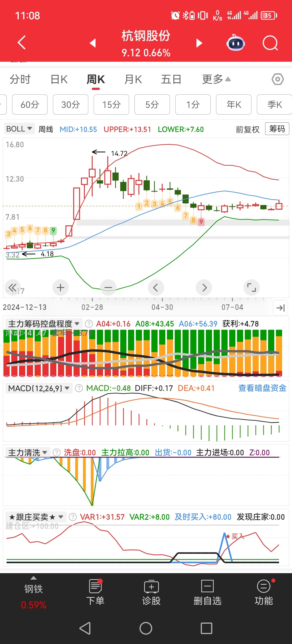Open help for MACD indicator

click(79, 388)
